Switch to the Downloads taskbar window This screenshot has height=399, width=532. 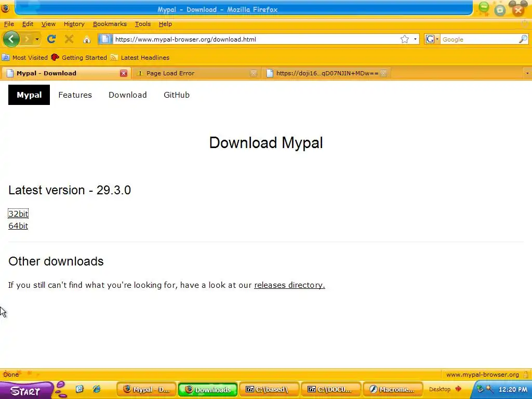(x=208, y=390)
